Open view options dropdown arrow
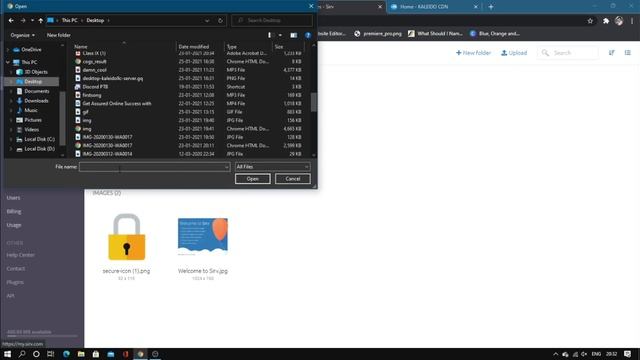This screenshot has height=360, width=640. 280,35
